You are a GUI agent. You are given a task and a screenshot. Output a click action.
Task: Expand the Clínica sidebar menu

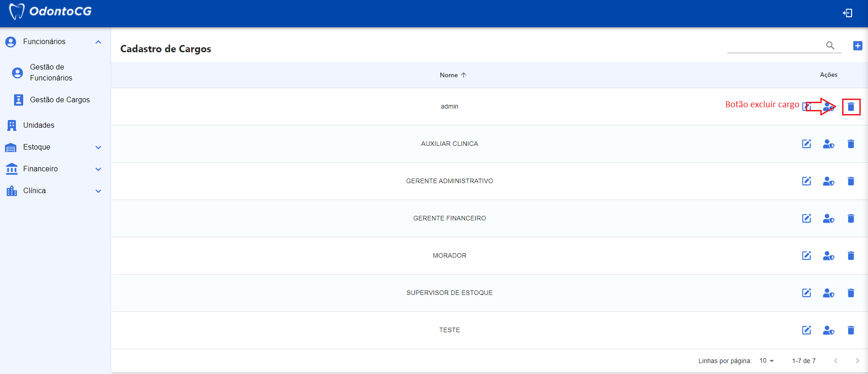click(x=98, y=191)
